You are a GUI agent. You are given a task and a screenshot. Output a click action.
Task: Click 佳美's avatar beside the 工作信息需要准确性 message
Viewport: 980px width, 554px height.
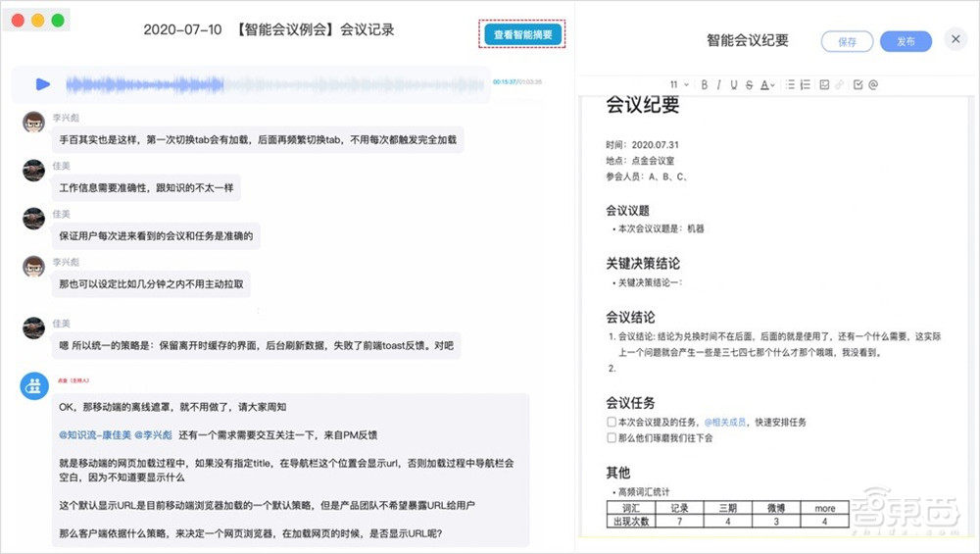point(33,171)
